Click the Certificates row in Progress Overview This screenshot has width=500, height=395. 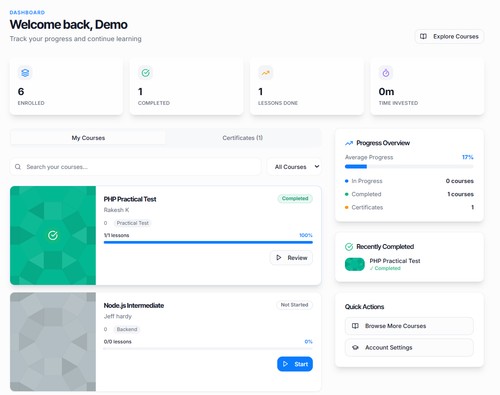point(409,207)
